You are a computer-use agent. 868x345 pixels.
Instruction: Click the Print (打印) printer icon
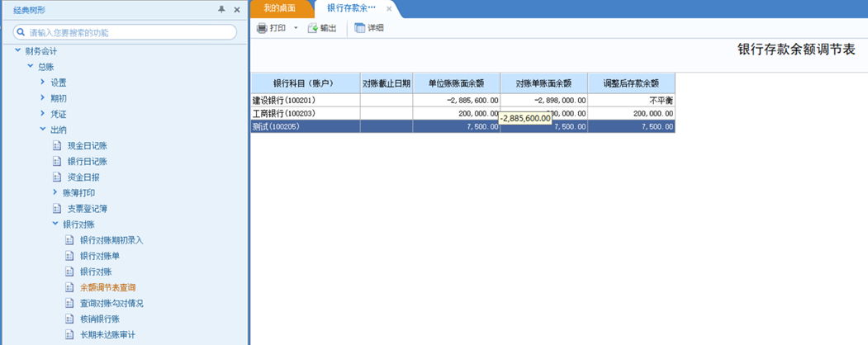pyautogui.click(x=262, y=28)
